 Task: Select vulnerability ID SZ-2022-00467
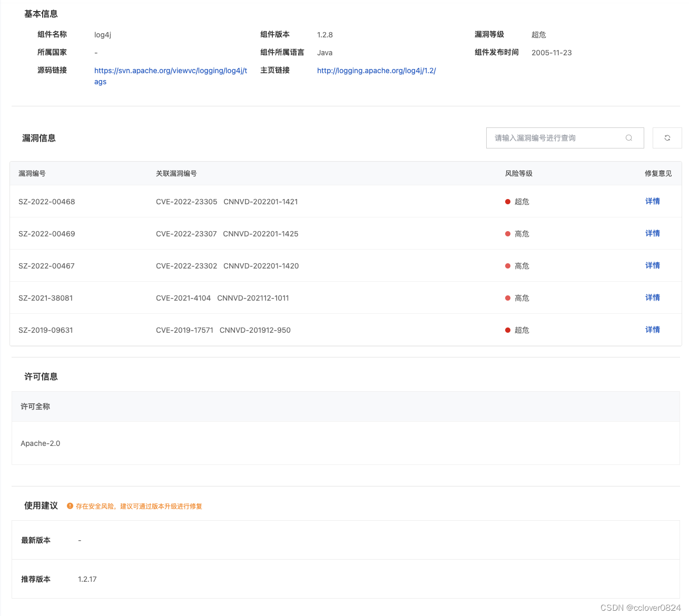pos(46,266)
